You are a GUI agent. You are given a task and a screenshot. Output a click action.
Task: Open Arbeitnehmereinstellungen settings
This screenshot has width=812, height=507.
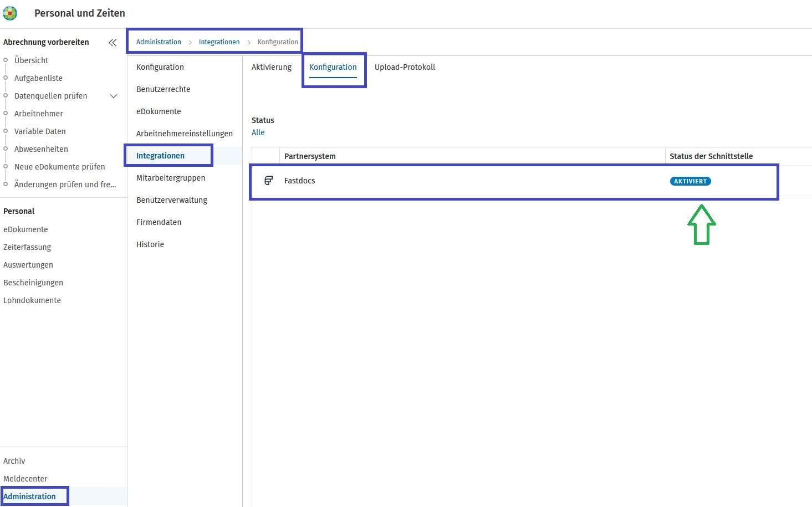click(x=185, y=134)
